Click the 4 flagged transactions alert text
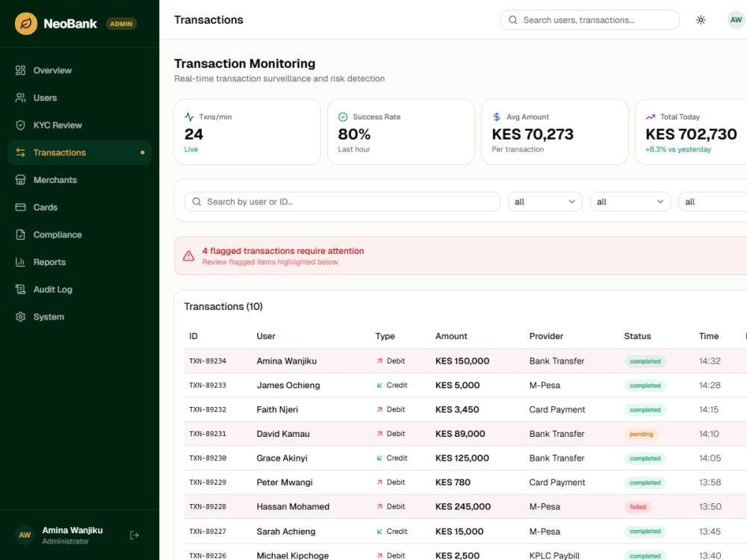Image resolution: width=747 pixels, height=560 pixels. coord(283,251)
